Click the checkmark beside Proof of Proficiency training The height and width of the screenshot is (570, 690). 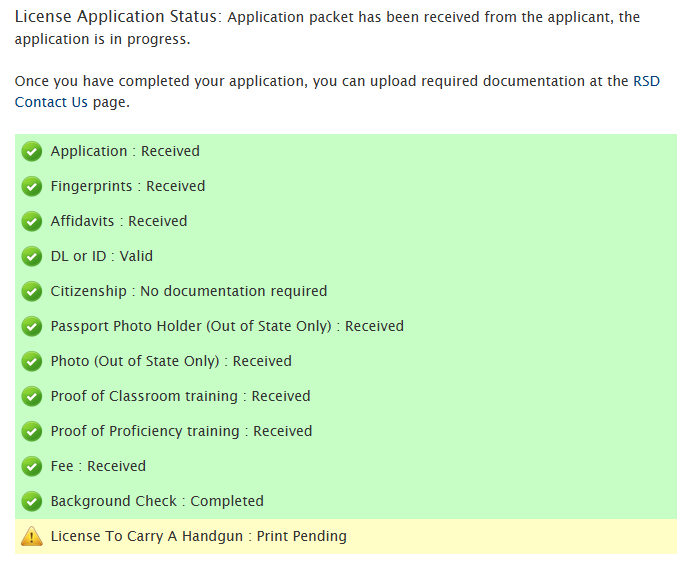(32, 432)
